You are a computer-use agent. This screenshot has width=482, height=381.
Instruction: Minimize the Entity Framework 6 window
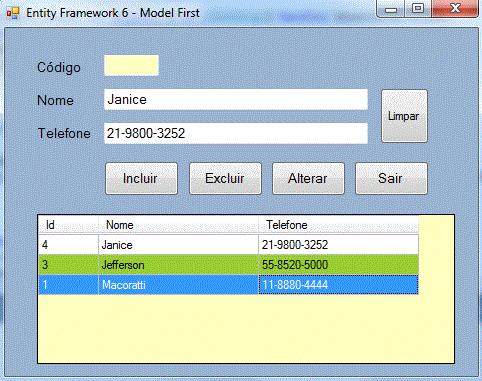click(x=390, y=8)
